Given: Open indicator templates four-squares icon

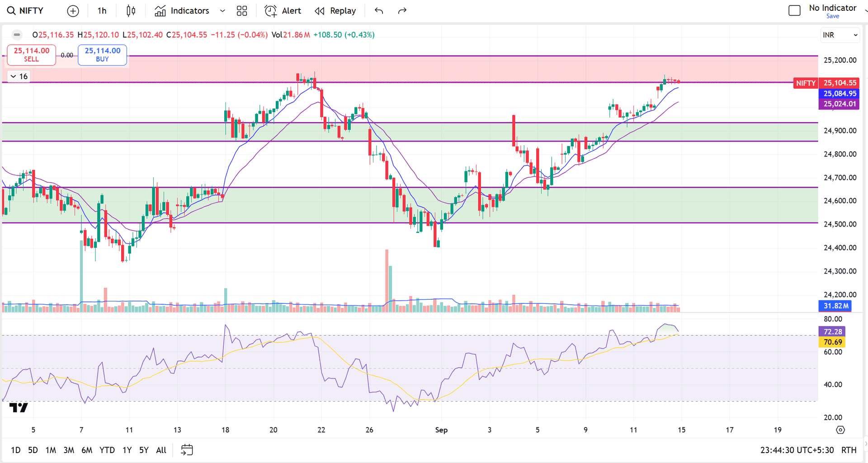Looking at the screenshot, I should click(x=242, y=11).
